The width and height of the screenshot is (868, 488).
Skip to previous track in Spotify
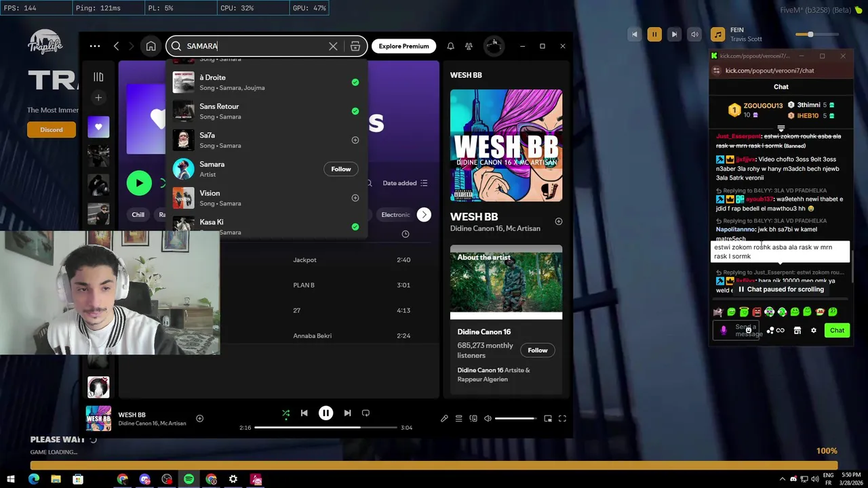(x=304, y=413)
